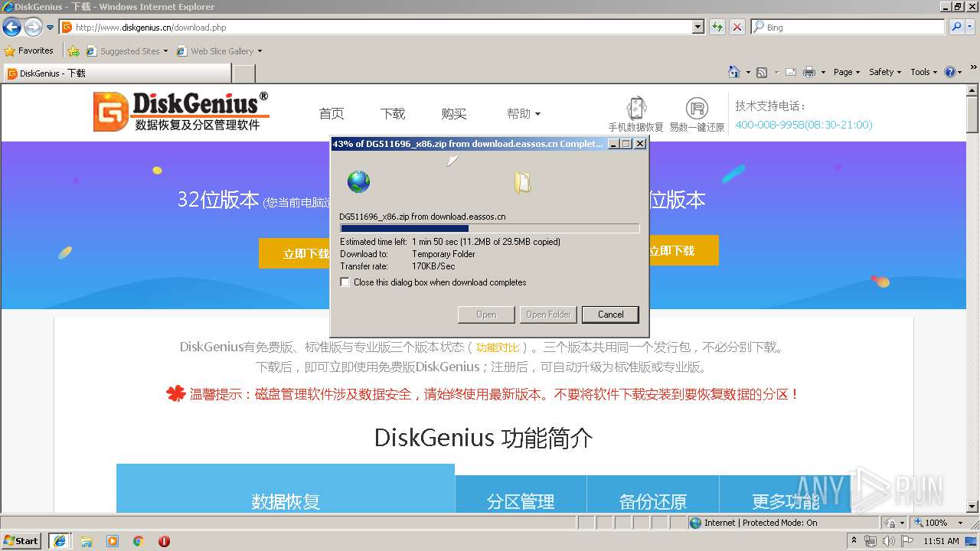Click the browser Back arrow button

coord(11,28)
